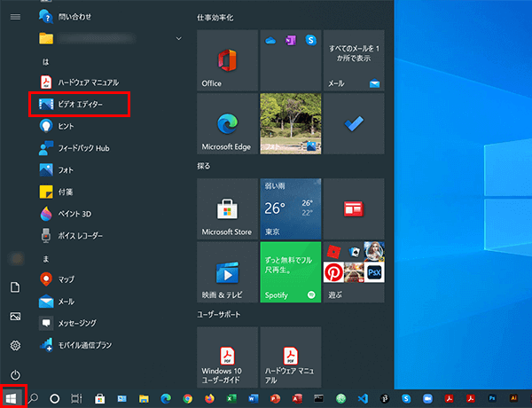Open Pictures from the Start left rail
Viewport: 532px width, 408px height.
[x=15, y=317]
